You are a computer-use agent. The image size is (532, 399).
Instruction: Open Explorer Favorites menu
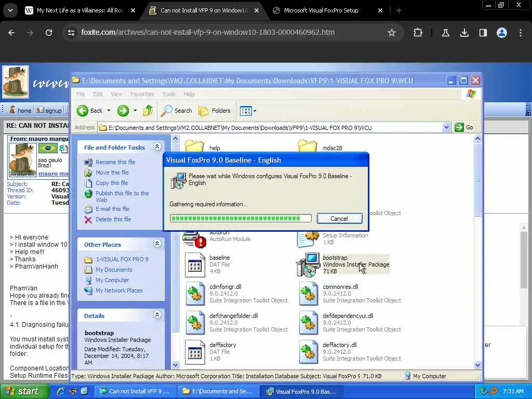142,94
